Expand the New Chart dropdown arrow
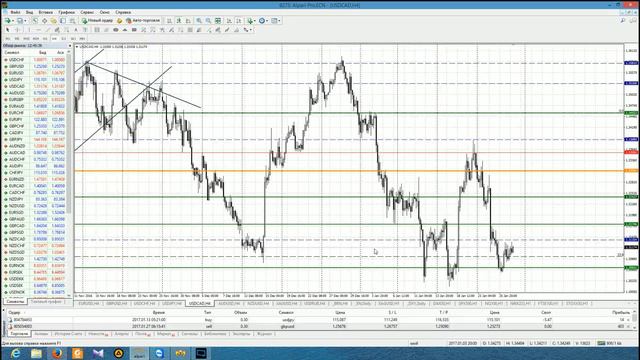This screenshot has height=360, width=640. click(x=13, y=20)
